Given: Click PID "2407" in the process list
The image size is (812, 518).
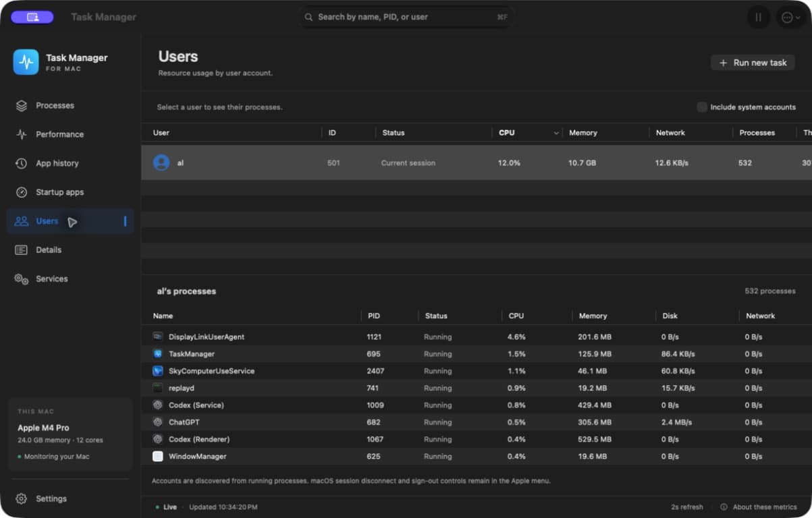Looking at the screenshot, I should pyautogui.click(x=377, y=371).
